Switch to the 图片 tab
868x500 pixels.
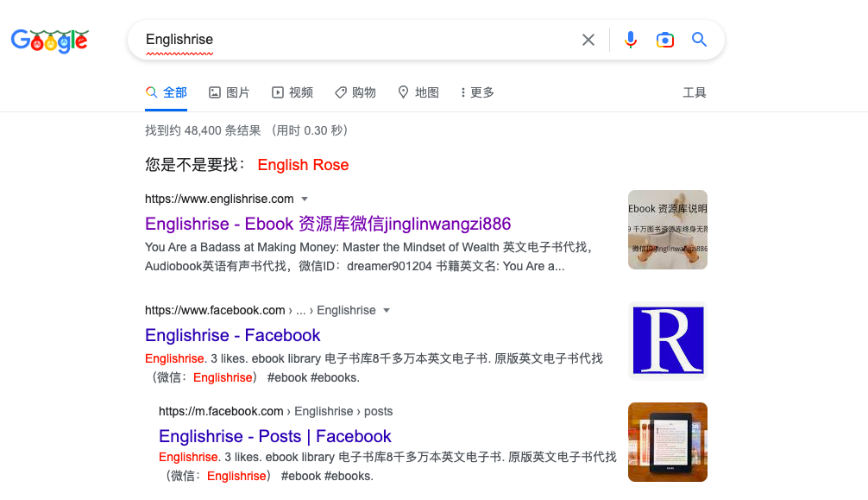click(230, 92)
